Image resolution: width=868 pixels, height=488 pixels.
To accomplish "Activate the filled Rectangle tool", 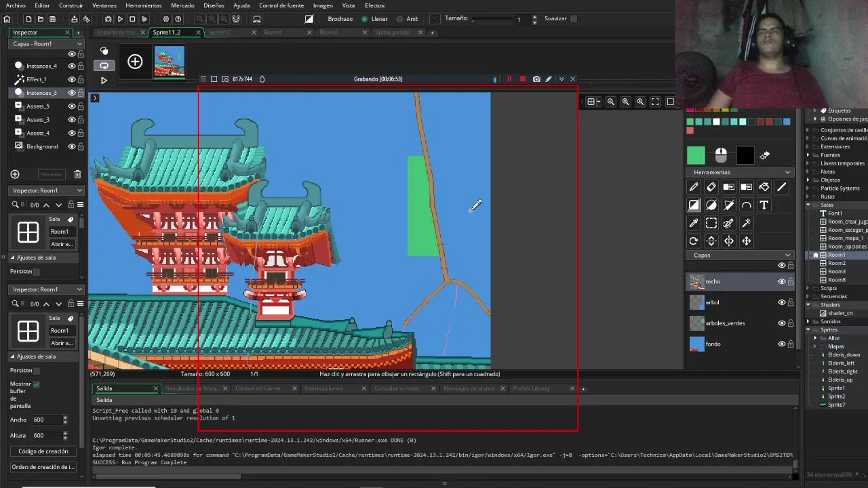I will coord(694,205).
